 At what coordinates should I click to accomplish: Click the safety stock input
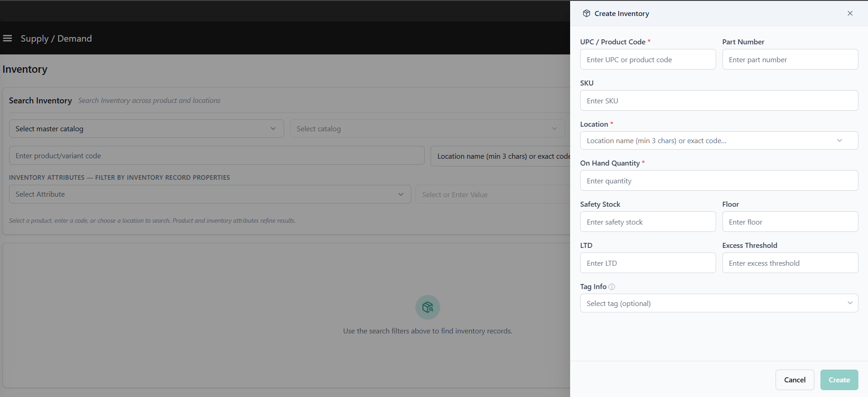pos(648,222)
